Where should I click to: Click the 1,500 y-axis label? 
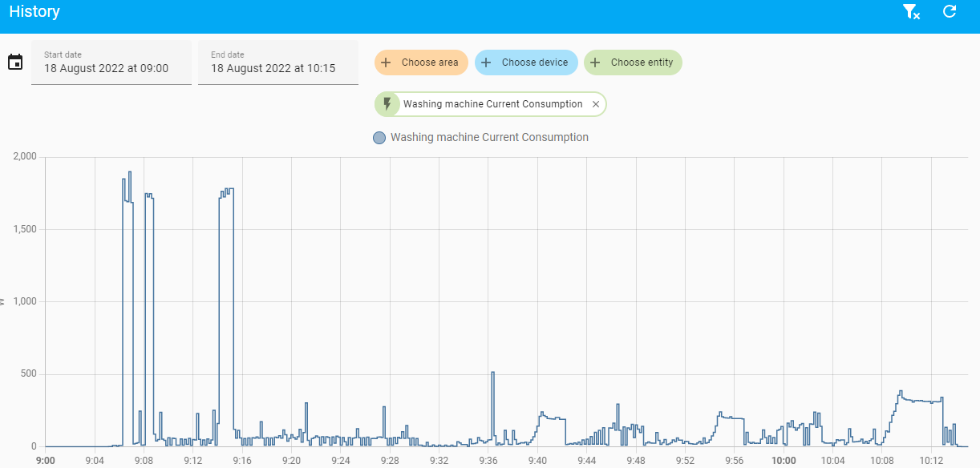point(26,229)
